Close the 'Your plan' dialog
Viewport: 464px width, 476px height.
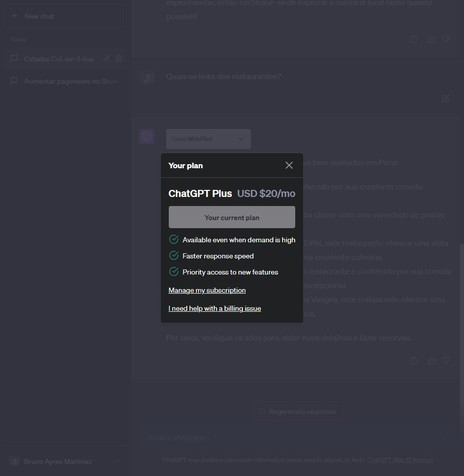pyautogui.click(x=289, y=165)
